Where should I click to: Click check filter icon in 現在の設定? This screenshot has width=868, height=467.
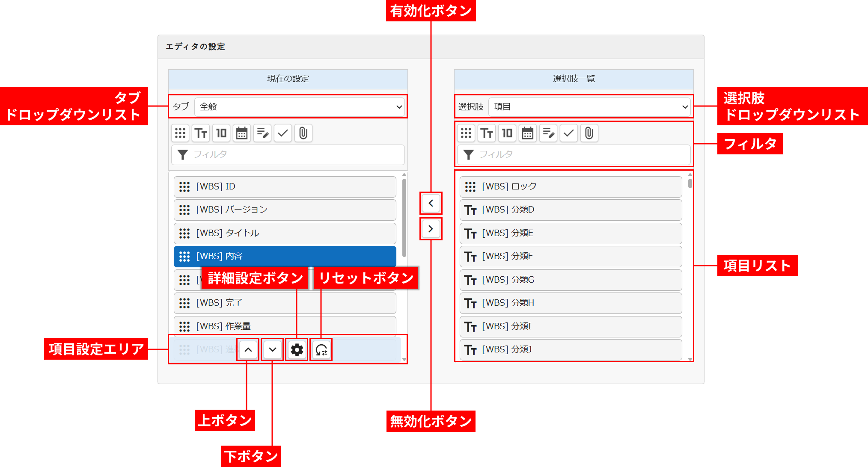point(283,133)
